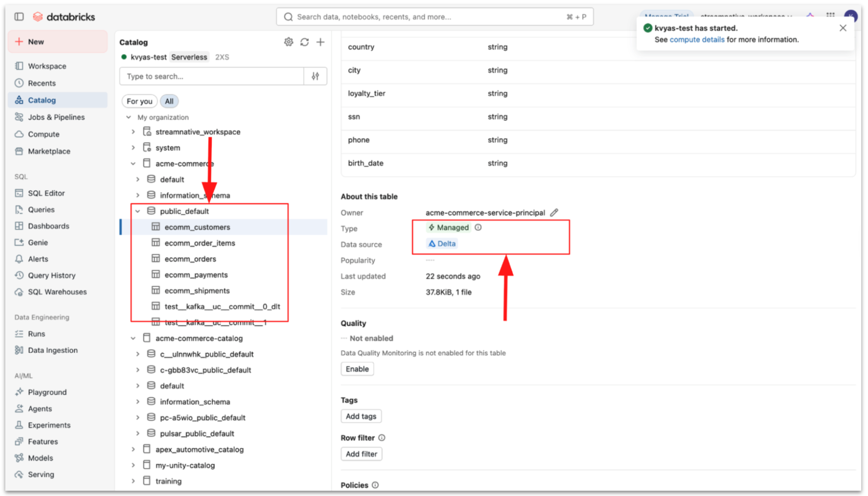Viewport: 868px width, 496px height.
Task: Open the apps grid icon in the header
Action: point(830,15)
